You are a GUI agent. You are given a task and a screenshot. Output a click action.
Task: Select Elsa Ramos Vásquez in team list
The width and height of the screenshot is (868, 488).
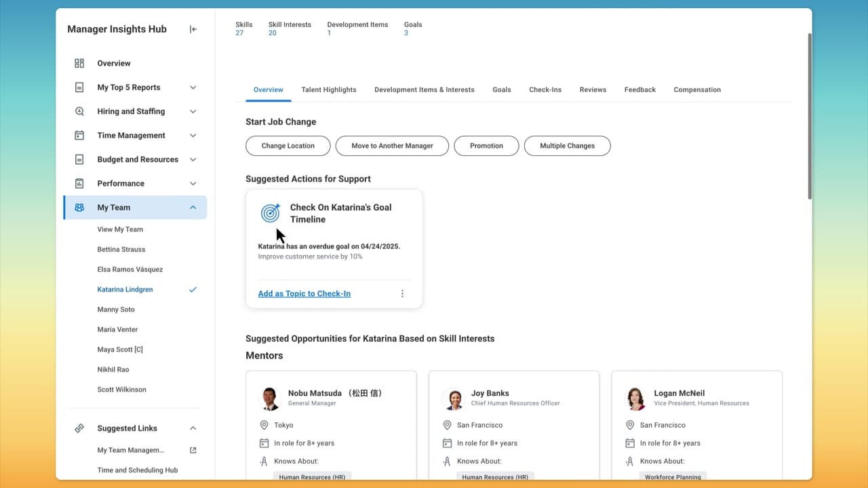pos(130,269)
